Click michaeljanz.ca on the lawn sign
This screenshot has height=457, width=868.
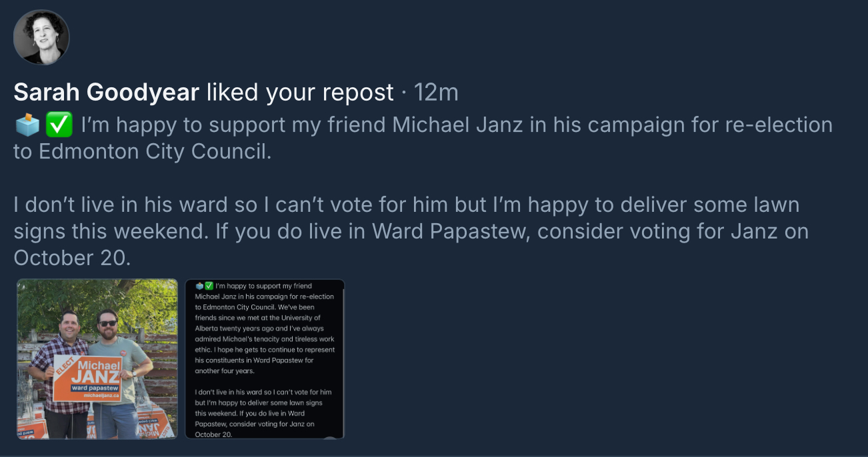tap(103, 396)
